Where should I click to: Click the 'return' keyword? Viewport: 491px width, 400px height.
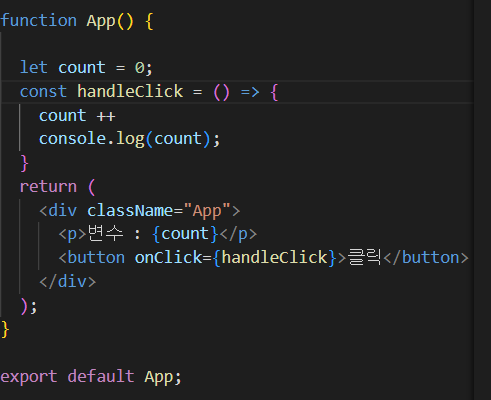tap(48, 187)
